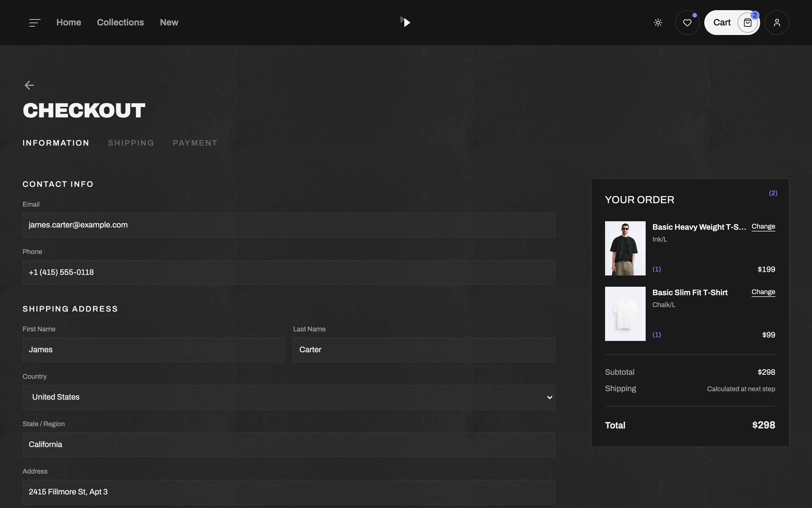Open New in navigation
This screenshot has width=812, height=508.
[169, 23]
